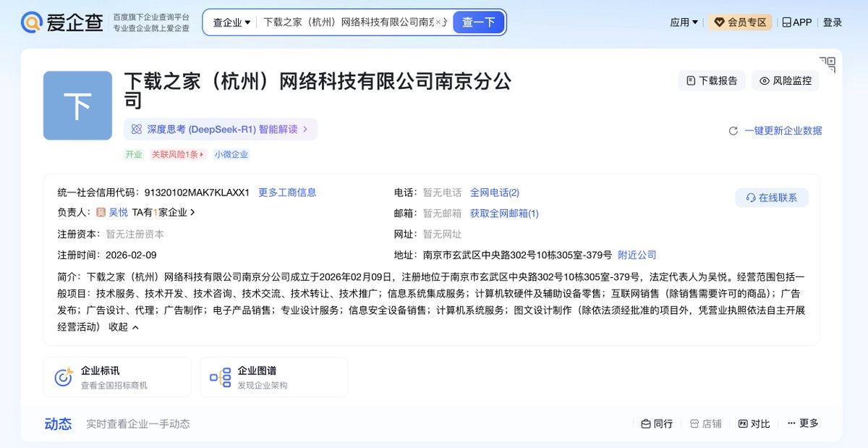868x448 pixels.
Task: Open 深度思考 (DeepSeek-R1) 智能解读
Action: (x=221, y=130)
